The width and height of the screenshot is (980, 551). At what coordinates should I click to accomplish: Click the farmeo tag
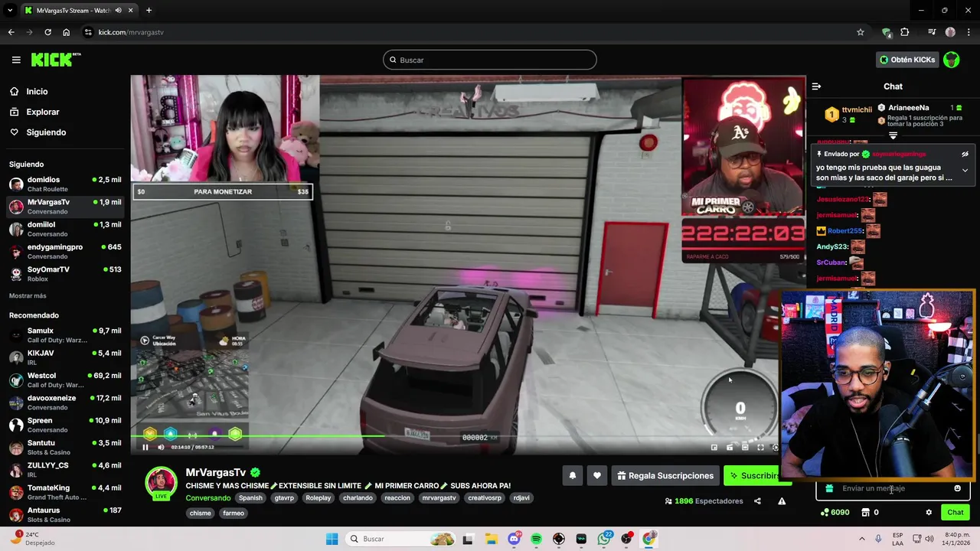[234, 513]
